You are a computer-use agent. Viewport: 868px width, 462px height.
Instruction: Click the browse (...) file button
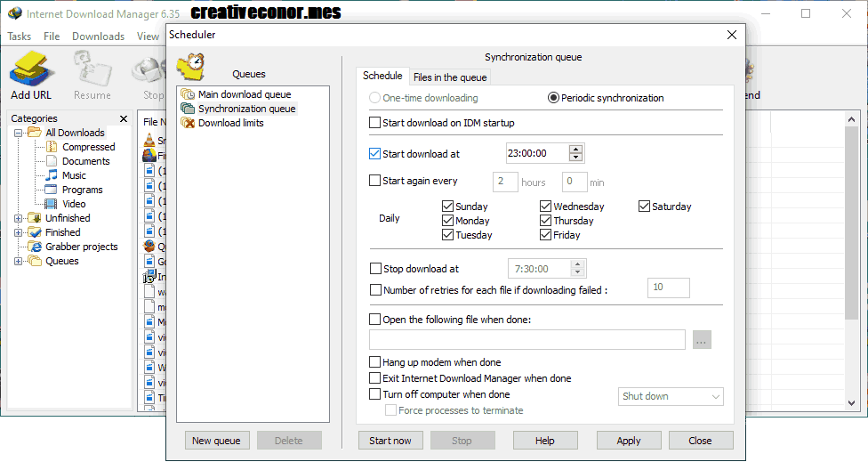coord(702,340)
